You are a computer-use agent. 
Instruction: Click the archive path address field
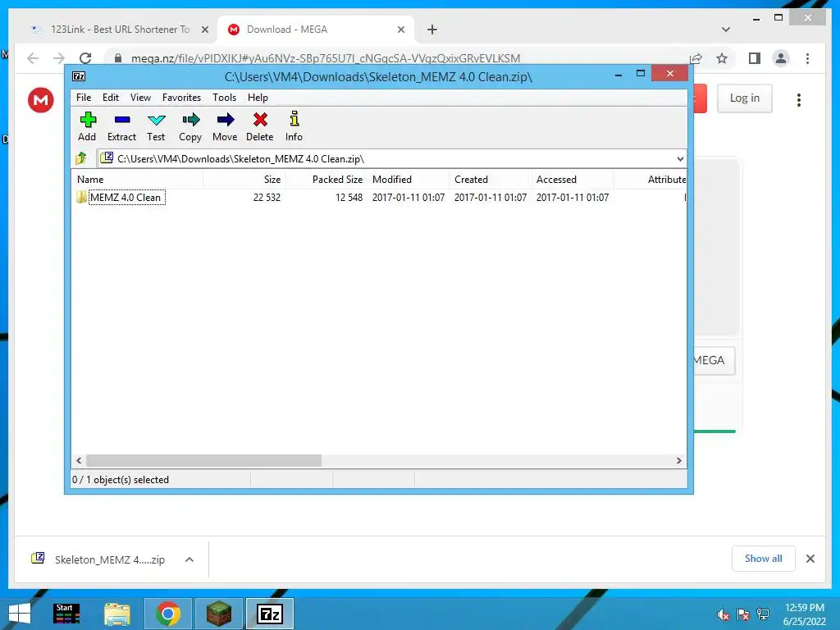coord(386,158)
